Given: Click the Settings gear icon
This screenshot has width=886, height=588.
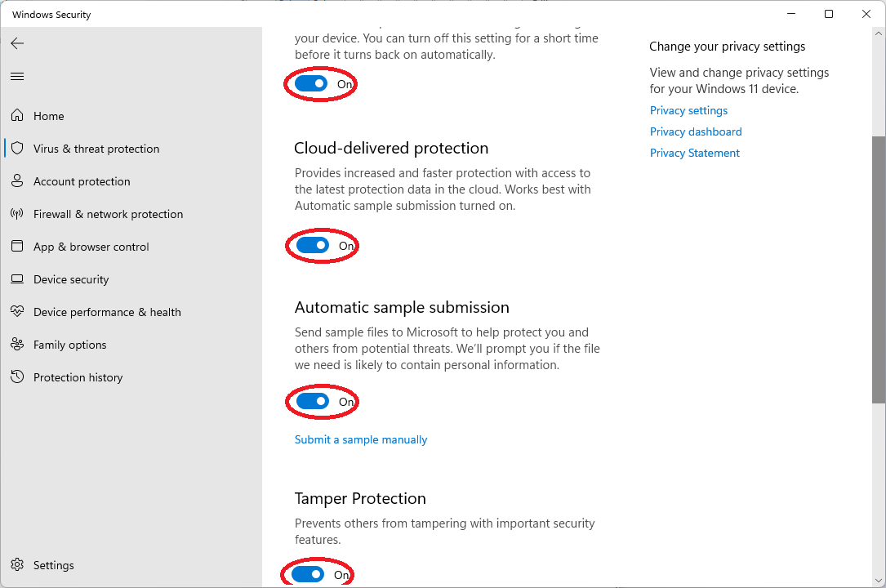Looking at the screenshot, I should click(x=17, y=565).
